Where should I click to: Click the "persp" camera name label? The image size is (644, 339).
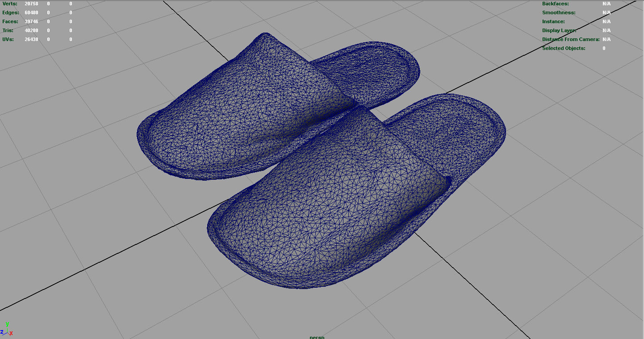(317, 337)
